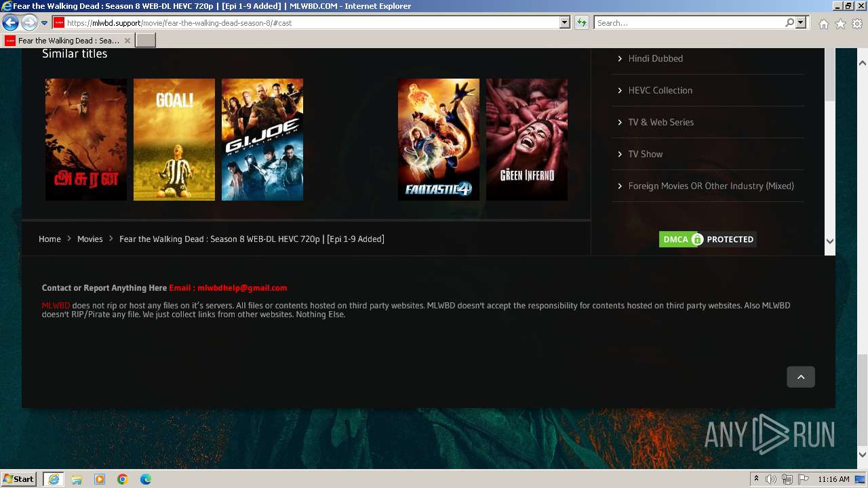Click the network tray icon
868x488 pixels.
pos(787,479)
